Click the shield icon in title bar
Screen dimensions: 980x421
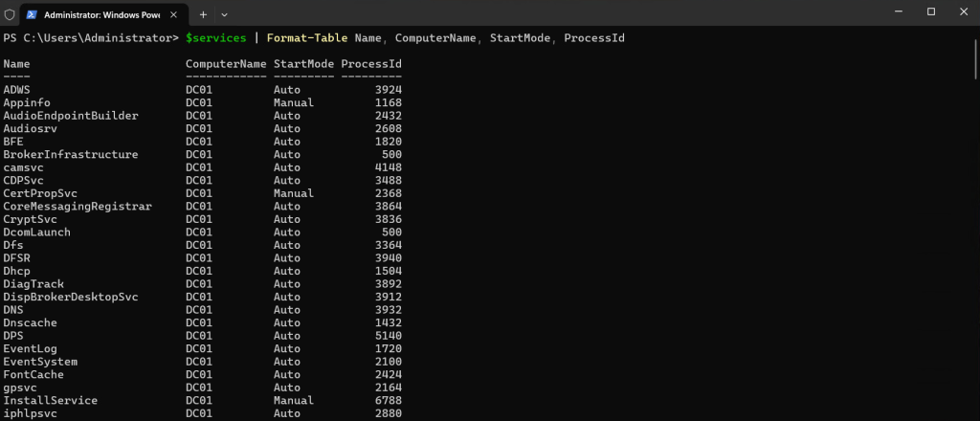(10, 13)
